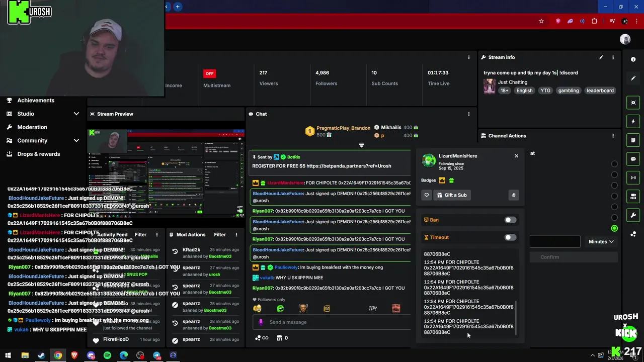644x362 pixels.
Task: Open Spotify from the taskbar
Action: (107, 355)
